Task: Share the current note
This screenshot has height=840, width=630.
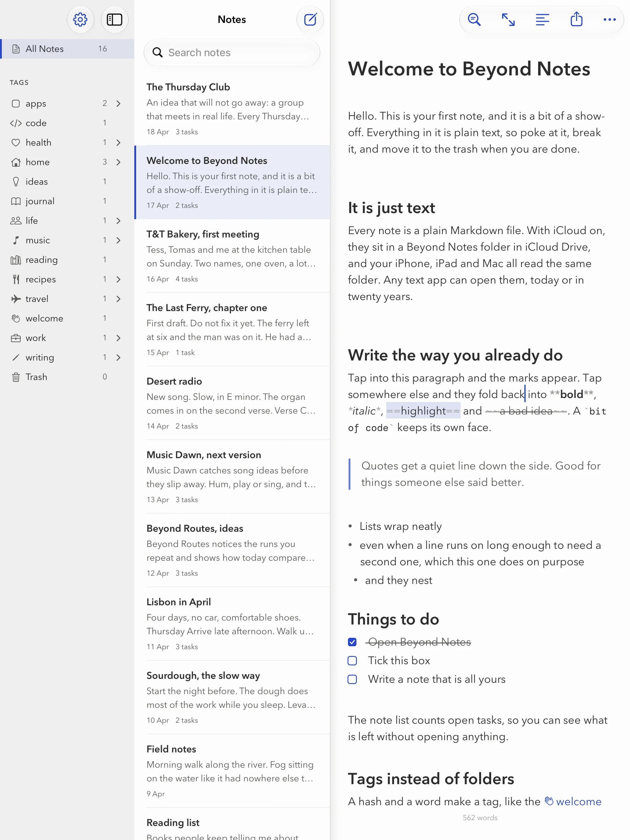Action: 577,20
